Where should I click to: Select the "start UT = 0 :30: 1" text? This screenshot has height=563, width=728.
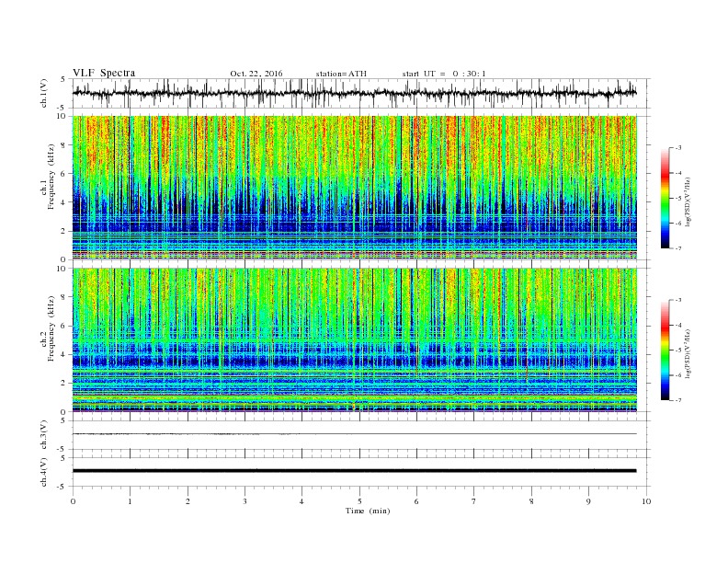point(444,74)
